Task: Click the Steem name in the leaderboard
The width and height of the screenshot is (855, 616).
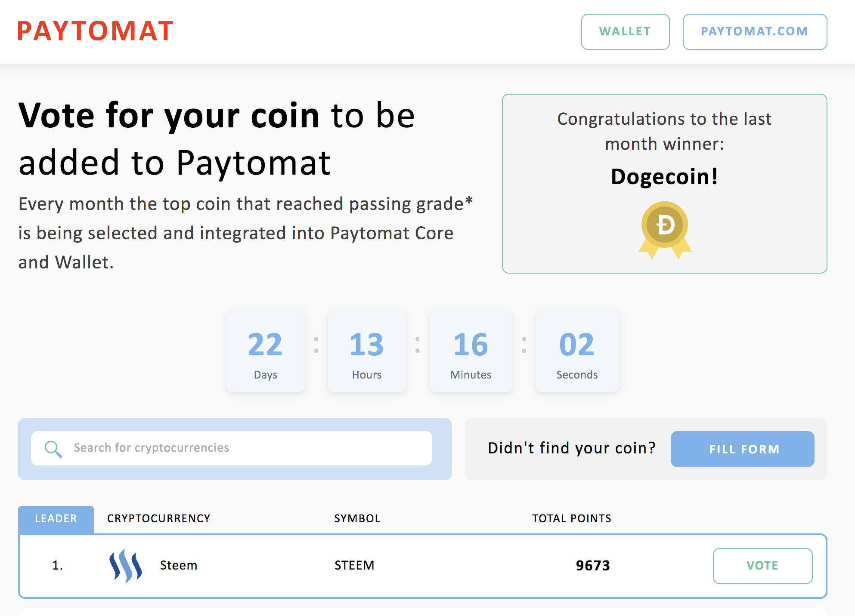Action: (179, 566)
